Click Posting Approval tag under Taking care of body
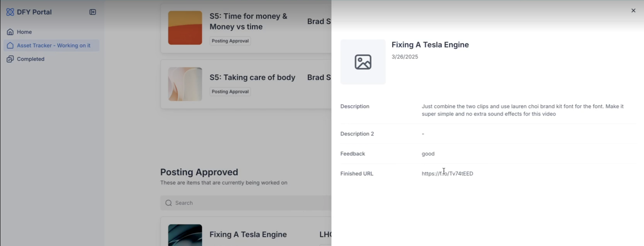 pos(230,92)
